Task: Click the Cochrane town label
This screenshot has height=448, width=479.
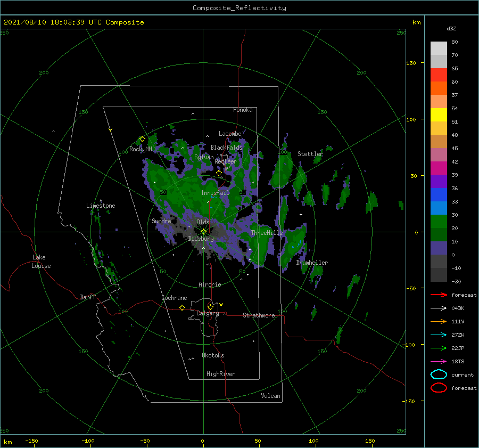Action: pyautogui.click(x=174, y=298)
